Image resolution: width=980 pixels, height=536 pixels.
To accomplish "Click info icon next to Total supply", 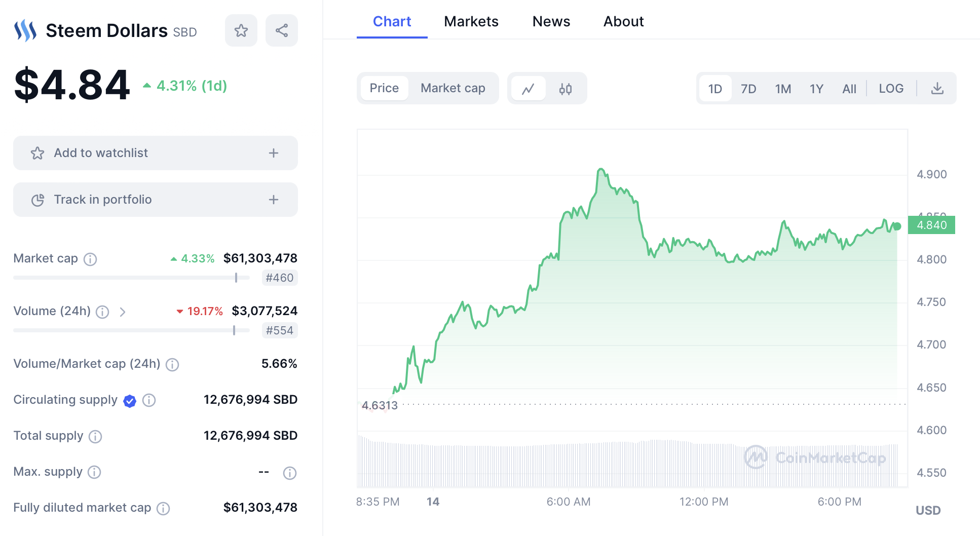I will [x=95, y=436].
